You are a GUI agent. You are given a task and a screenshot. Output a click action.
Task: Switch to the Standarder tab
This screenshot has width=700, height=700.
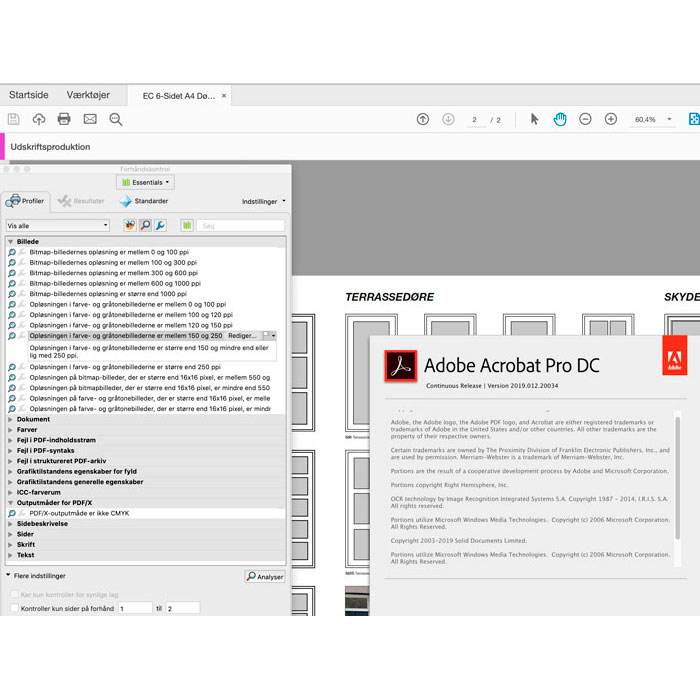(144, 201)
